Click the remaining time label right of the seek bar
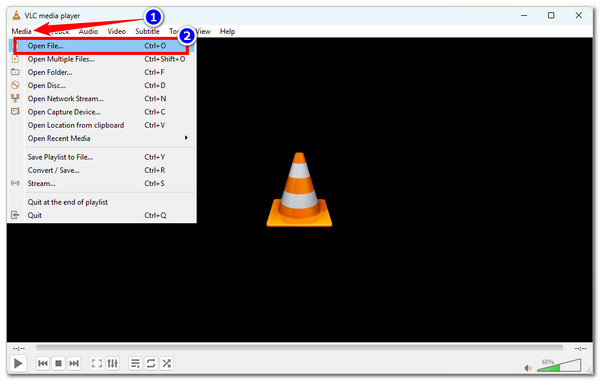 580,348
